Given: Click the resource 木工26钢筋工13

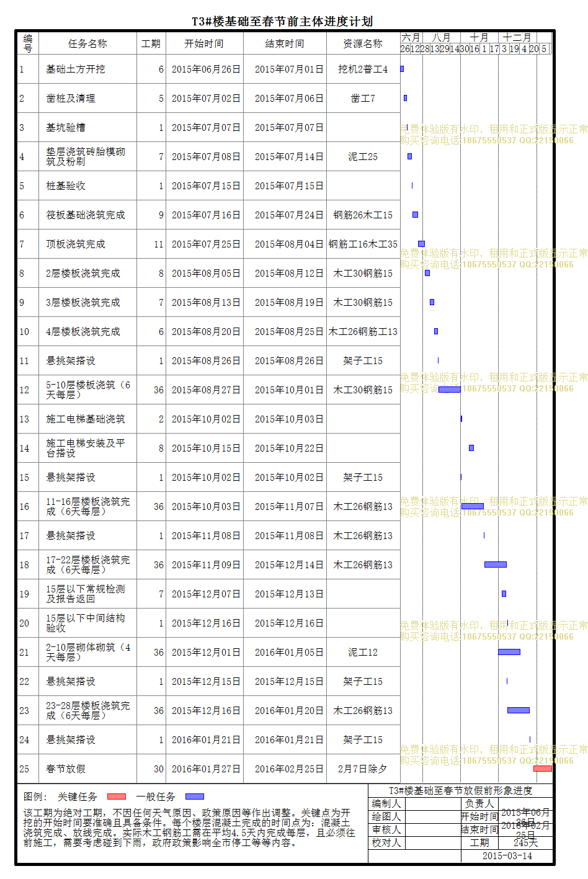Looking at the screenshot, I should [363, 332].
